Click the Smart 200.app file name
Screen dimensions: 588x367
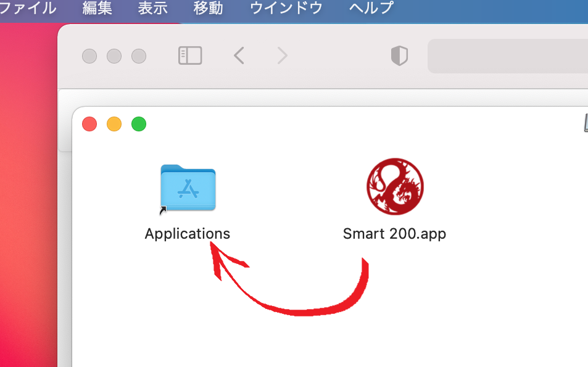click(x=394, y=234)
